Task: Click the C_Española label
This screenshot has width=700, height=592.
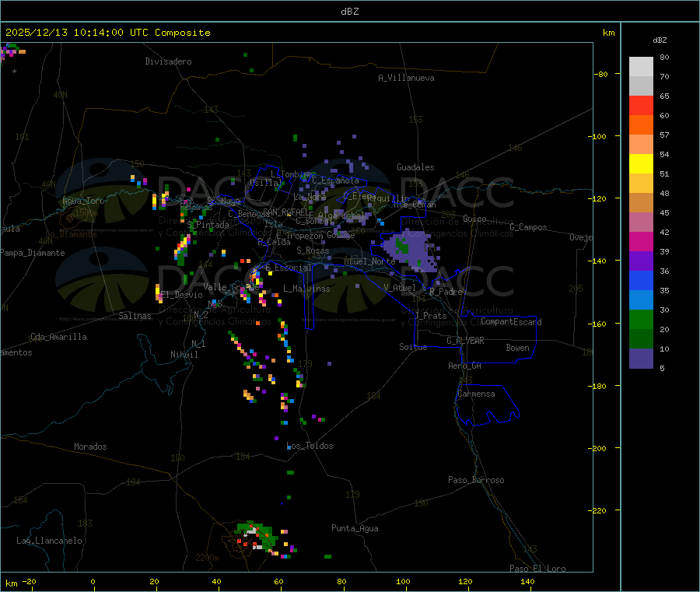Action: (336, 180)
